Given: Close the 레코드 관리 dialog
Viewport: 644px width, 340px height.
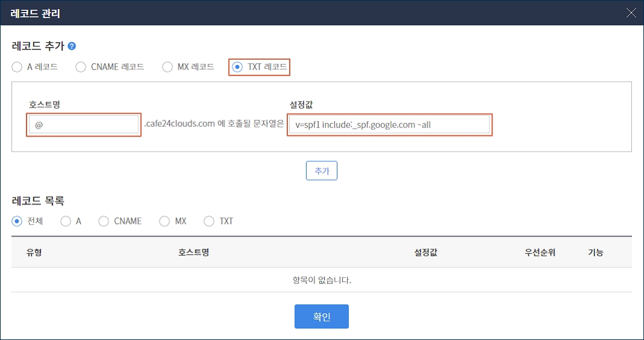Looking at the screenshot, I should [x=631, y=13].
